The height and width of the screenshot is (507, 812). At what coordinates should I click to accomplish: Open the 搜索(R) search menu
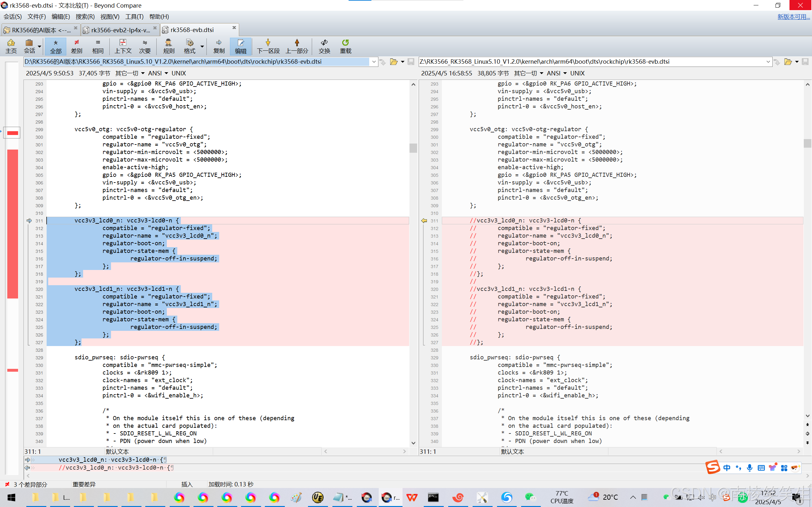[85, 16]
